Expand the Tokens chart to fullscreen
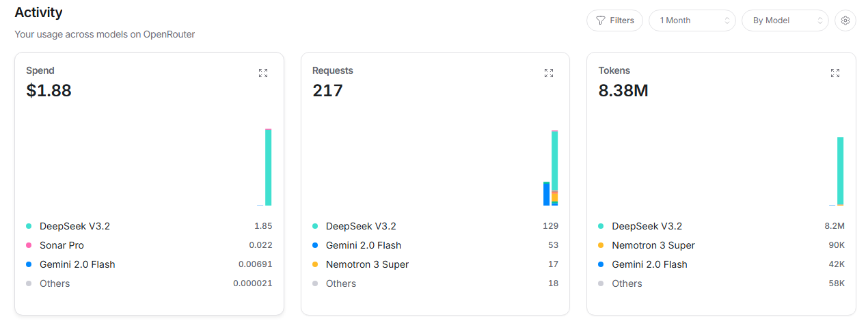 (x=835, y=73)
